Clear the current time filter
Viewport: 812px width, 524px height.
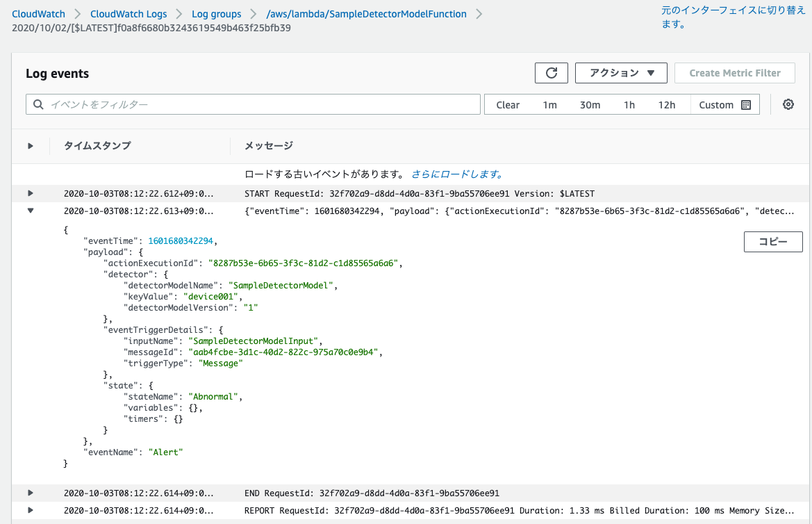508,104
